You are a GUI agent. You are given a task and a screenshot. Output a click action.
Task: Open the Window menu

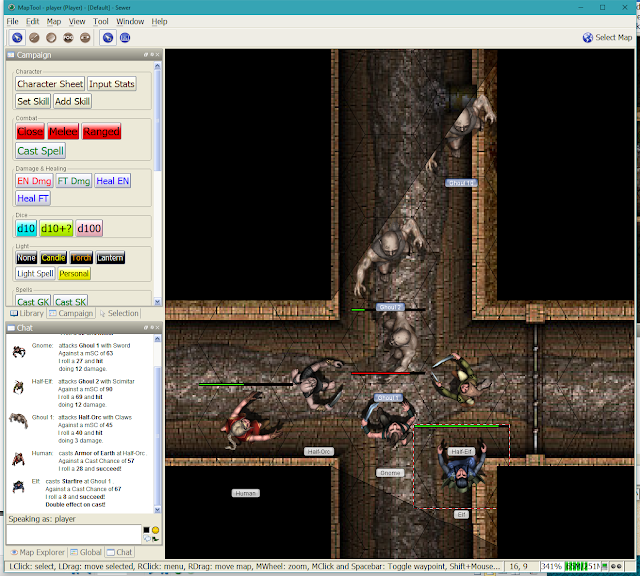pyautogui.click(x=130, y=21)
